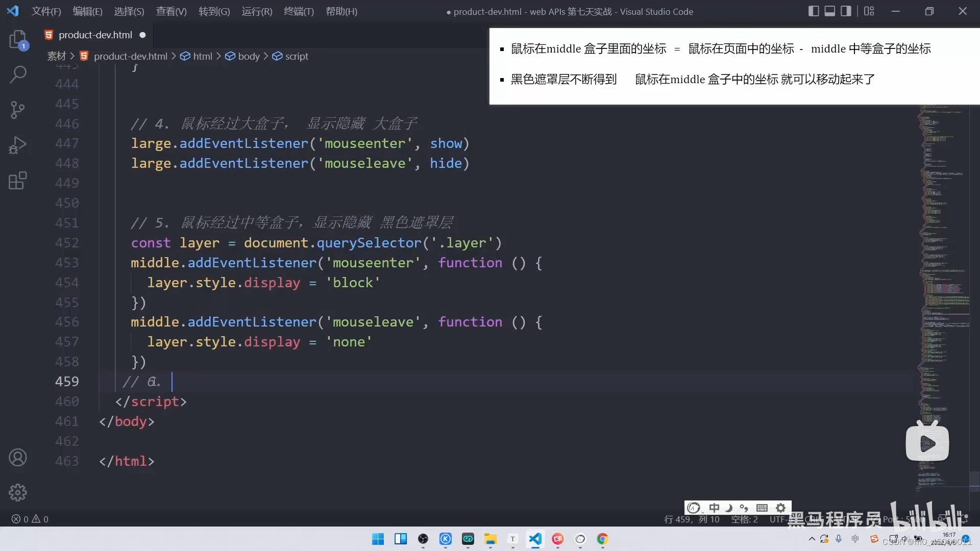Open the 文件(F) menu
Image resolution: width=980 pixels, height=551 pixels.
pos(46,11)
